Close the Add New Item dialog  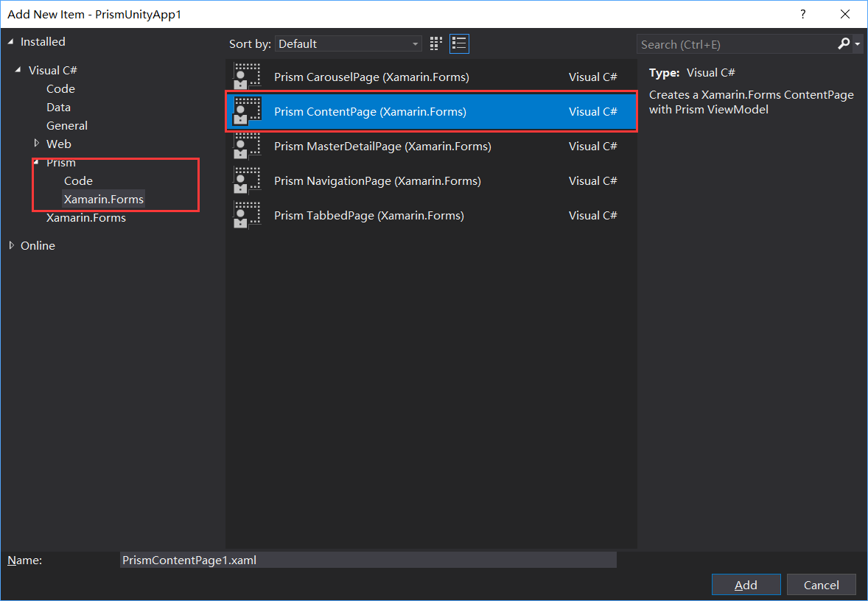pos(844,15)
